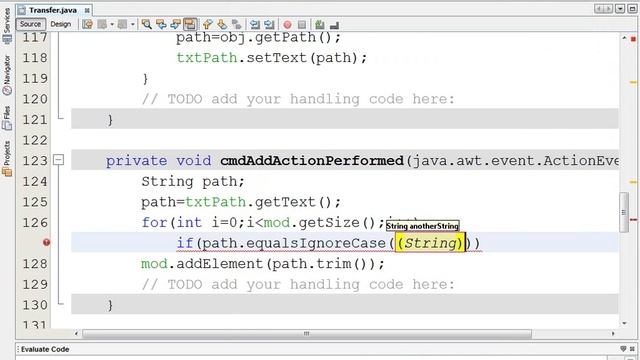Viewport: 640px width, 360px height.
Task: Close the Transfer.java tab
Action: (x=87, y=10)
